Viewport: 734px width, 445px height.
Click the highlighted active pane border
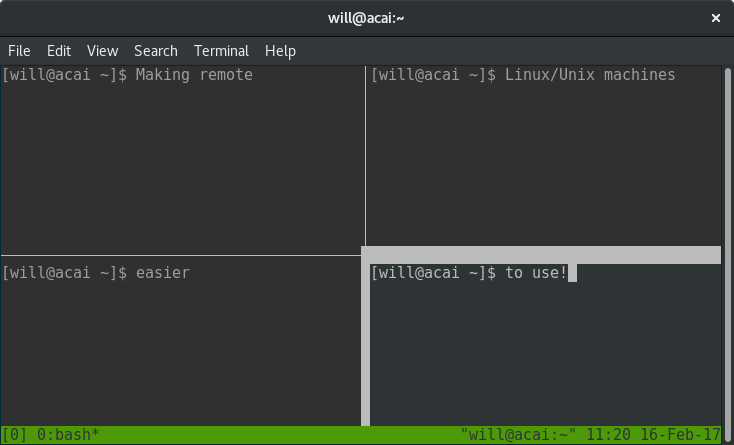541,255
